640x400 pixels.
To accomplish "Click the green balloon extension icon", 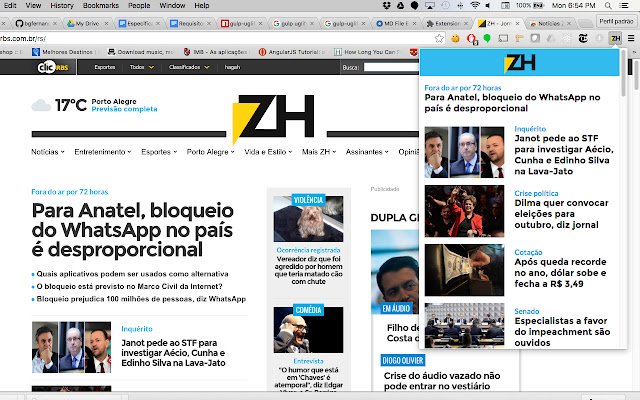I will point(487,38).
